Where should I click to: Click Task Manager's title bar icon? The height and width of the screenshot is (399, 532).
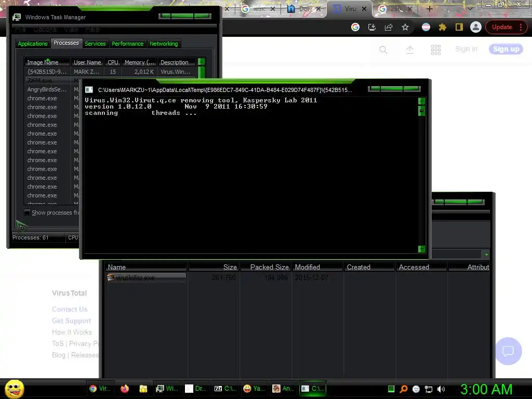pos(16,17)
